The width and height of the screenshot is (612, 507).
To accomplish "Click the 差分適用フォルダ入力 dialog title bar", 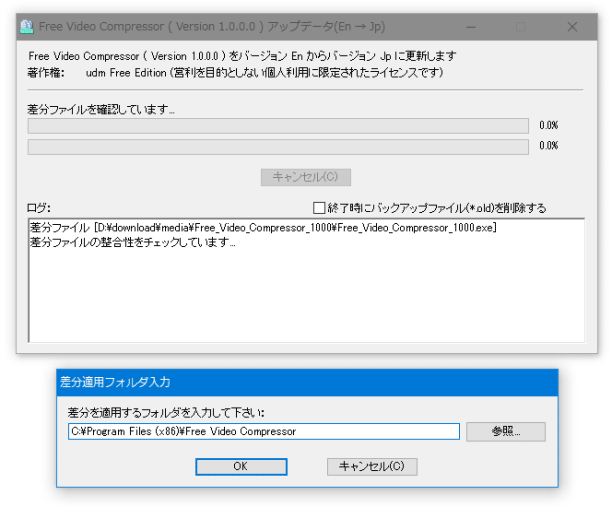I will point(307,382).
